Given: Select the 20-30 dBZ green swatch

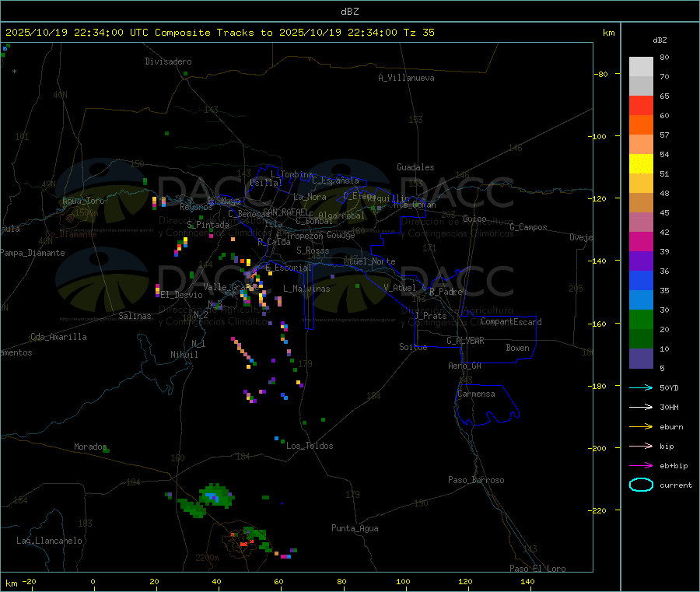Looking at the screenshot, I should 641,319.
